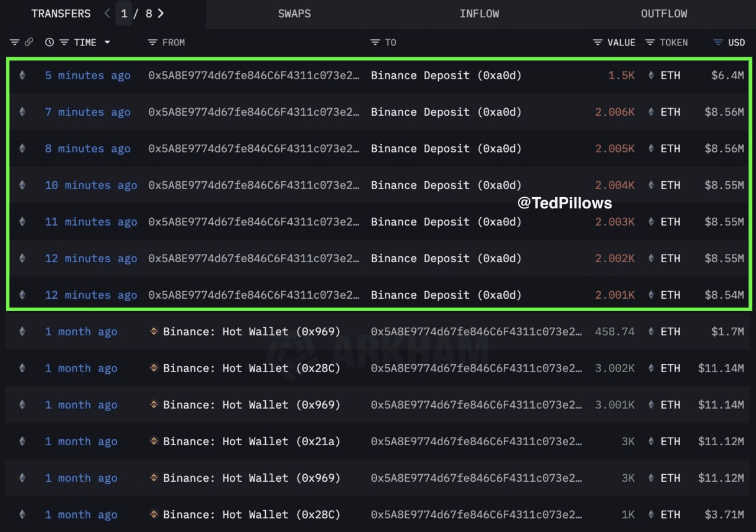Click the $11.14M amount on 3.002K row

pos(721,368)
